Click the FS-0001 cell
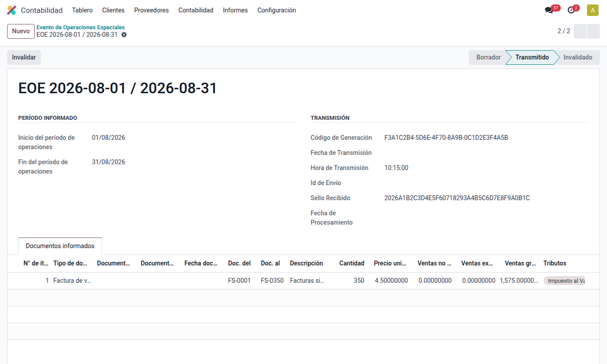Image resolution: width=607 pixels, height=364 pixels. point(240,281)
